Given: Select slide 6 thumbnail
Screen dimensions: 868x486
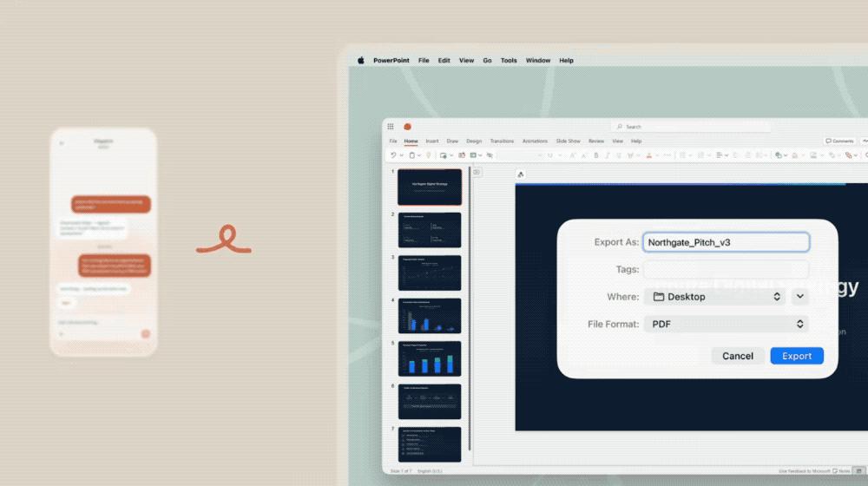Looking at the screenshot, I should pos(430,401).
